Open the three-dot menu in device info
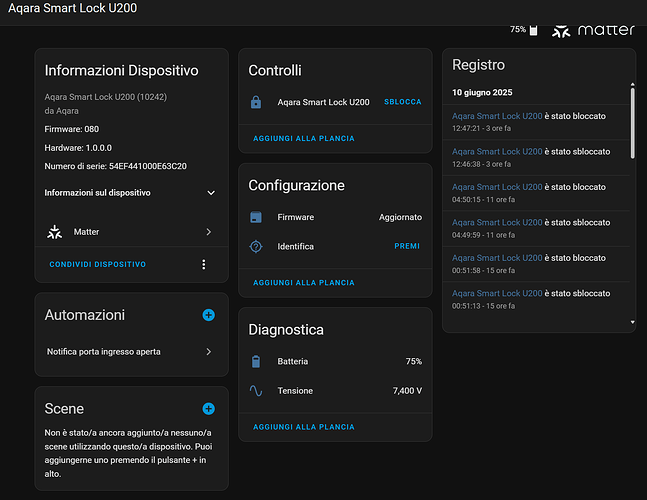 click(204, 264)
